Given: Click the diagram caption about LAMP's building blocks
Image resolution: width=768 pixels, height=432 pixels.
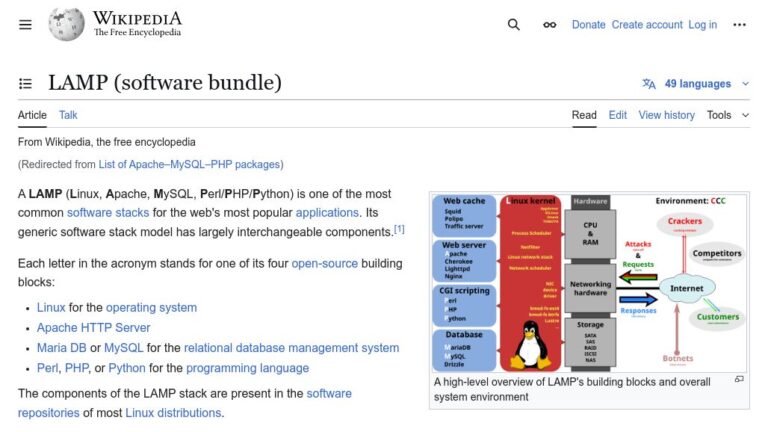Looking at the screenshot, I should pos(572,389).
